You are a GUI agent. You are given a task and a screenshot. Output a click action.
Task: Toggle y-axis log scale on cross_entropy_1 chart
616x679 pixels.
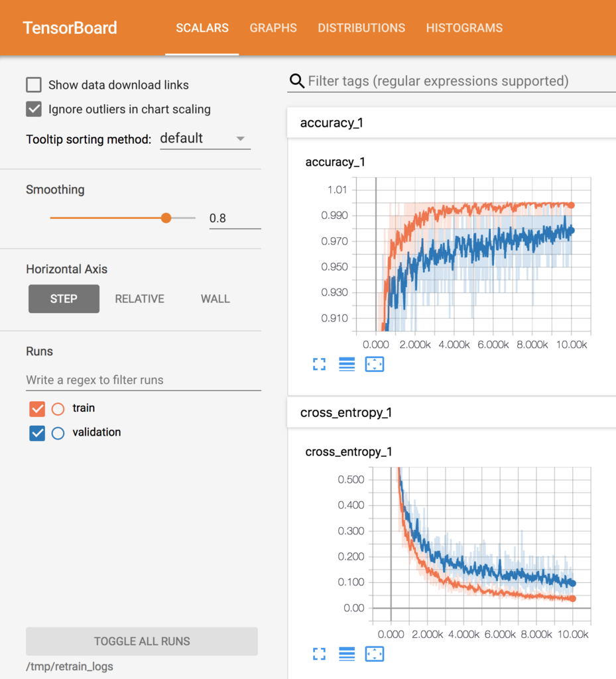point(347,654)
